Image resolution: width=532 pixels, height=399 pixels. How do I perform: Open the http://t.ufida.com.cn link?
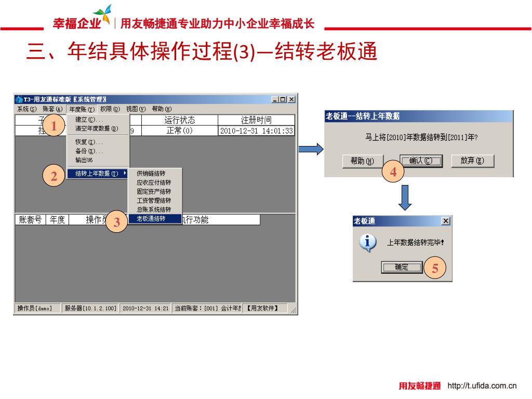pyautogui.click(x=482, y=386)
